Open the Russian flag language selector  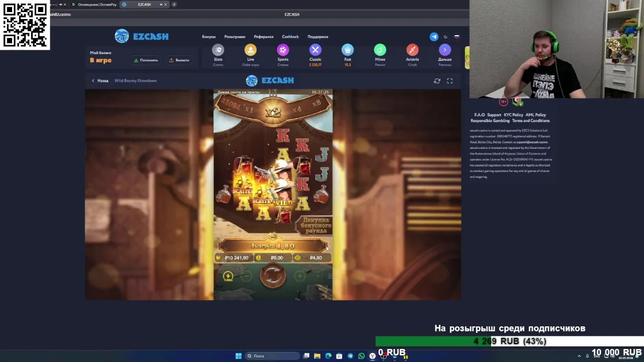tap(457, 37)
